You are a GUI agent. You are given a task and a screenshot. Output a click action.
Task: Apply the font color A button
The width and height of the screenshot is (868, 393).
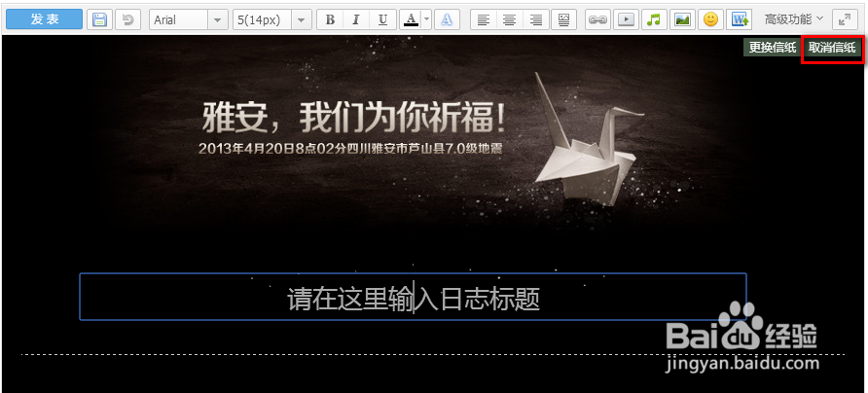point(411,19)
